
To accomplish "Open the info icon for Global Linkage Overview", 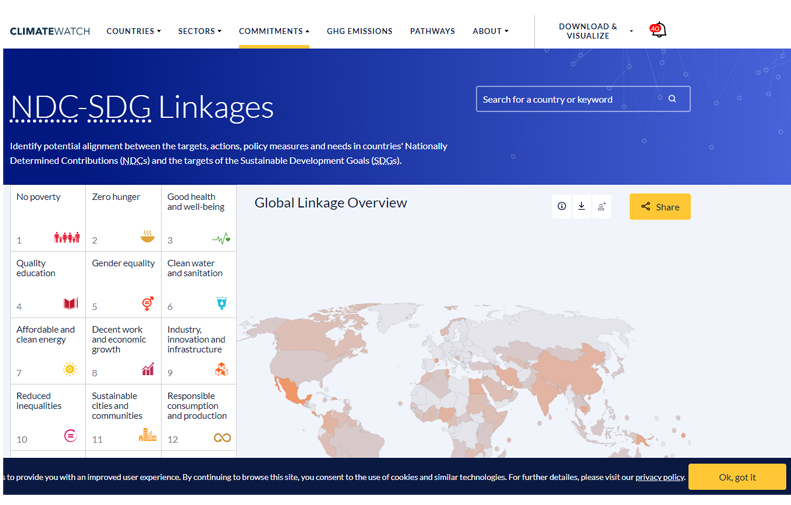I will coord(561,206).
